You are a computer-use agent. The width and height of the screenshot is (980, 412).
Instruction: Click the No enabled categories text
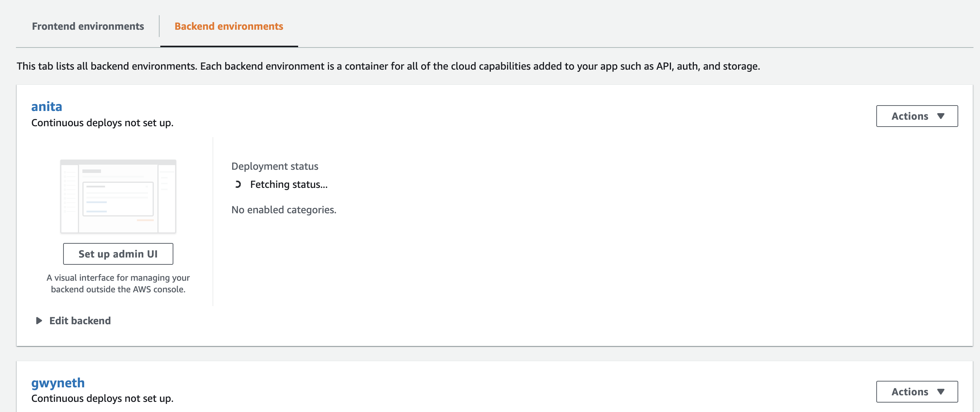(x=283, y=209)
